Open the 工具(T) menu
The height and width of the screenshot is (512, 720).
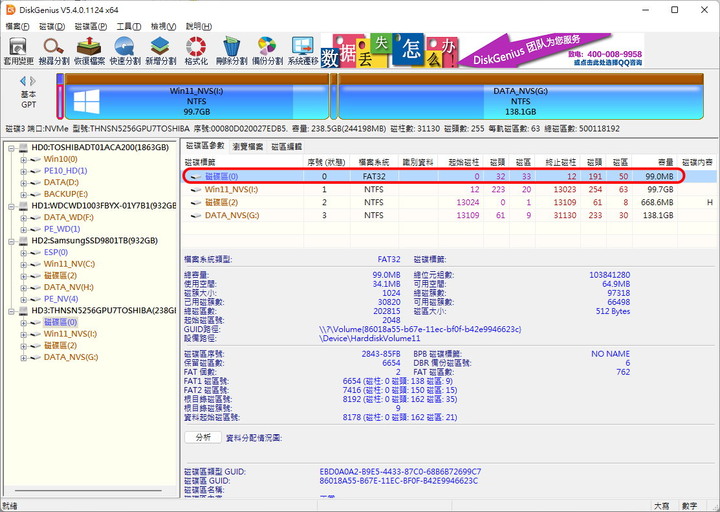[x=129, y=26]
